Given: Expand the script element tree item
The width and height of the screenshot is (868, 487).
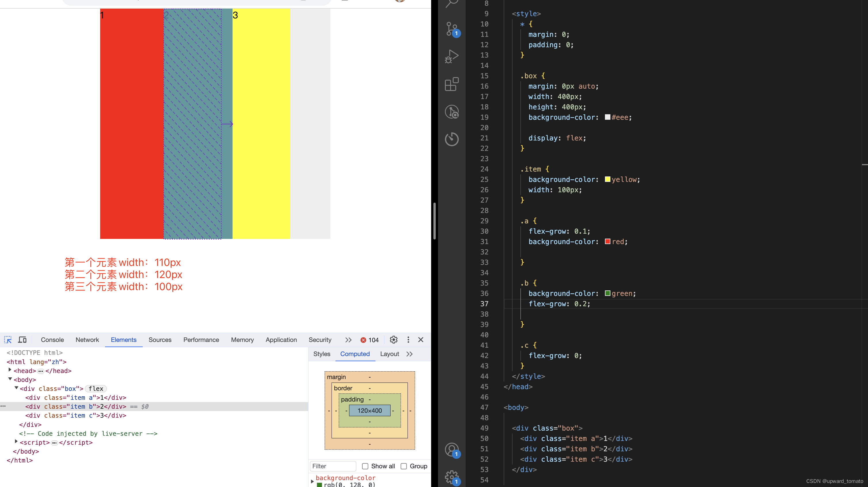Looking at the screenshot, I should [x=16, y=442].
